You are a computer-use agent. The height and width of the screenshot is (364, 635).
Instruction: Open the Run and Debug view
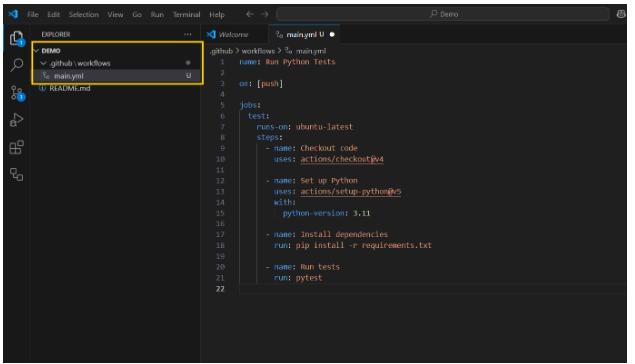click(17, 120)
